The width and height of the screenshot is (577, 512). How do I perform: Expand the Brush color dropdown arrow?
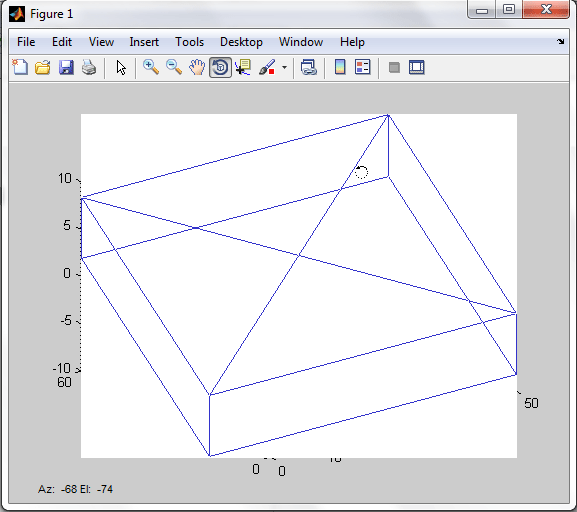point(284,68)
